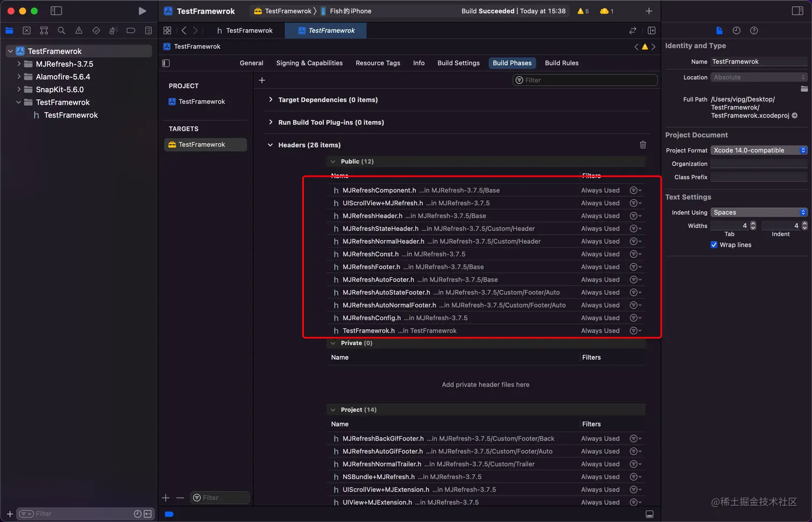Click the build phases Filter field
Image resolution: width=812 pixels, height=522 pixels.
click(585, 80)
